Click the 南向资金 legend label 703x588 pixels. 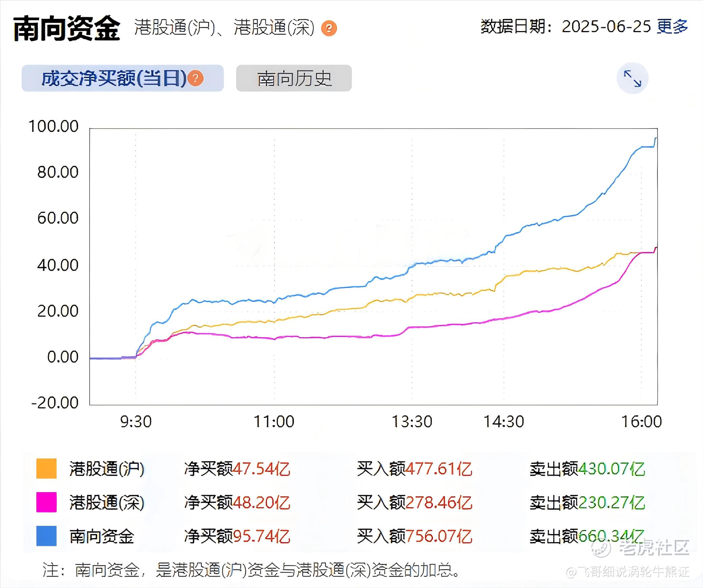click(102, 536)
